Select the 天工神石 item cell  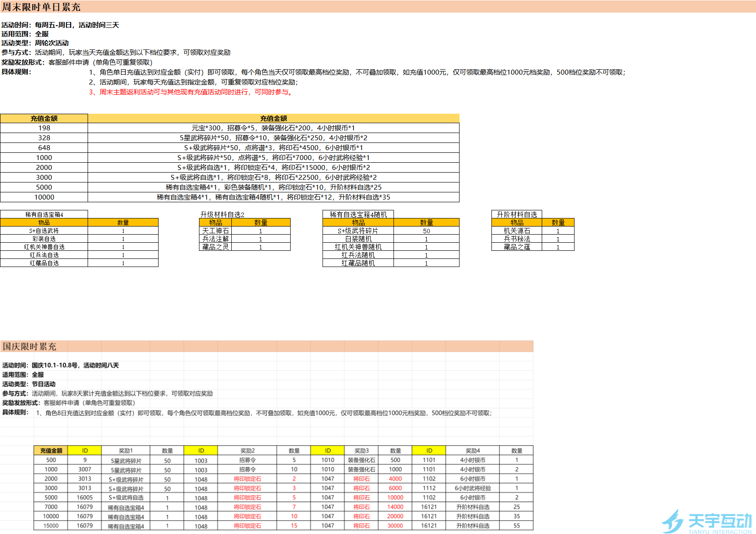pos(215,231)
